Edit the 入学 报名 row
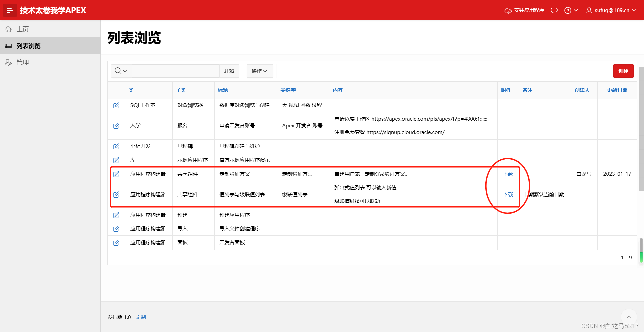 (116, 126)
